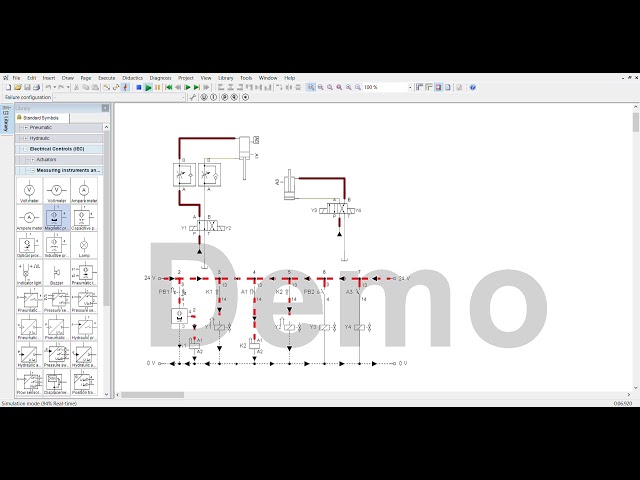
Task: Select the Buzzer symbol in library
Action: coord(56,273)
